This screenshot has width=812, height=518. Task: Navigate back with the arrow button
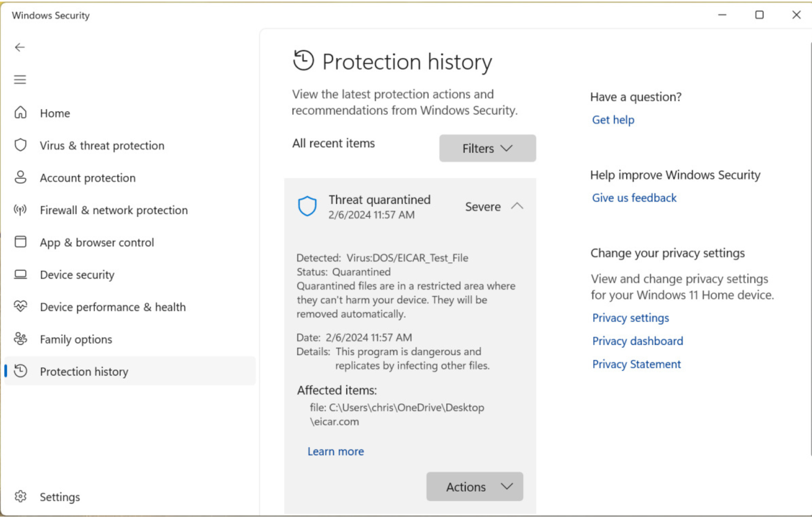click(20, 47)
